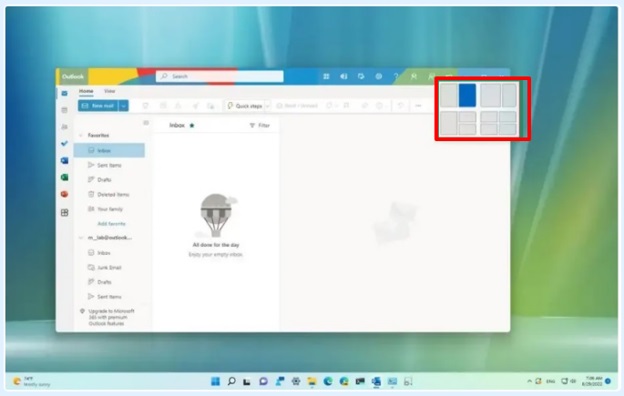Open Microsoft Edge from the taskbar
Image resolution: width=624 pixels, height=396 pixels.
pyautogui.click(x=328, y=381)
